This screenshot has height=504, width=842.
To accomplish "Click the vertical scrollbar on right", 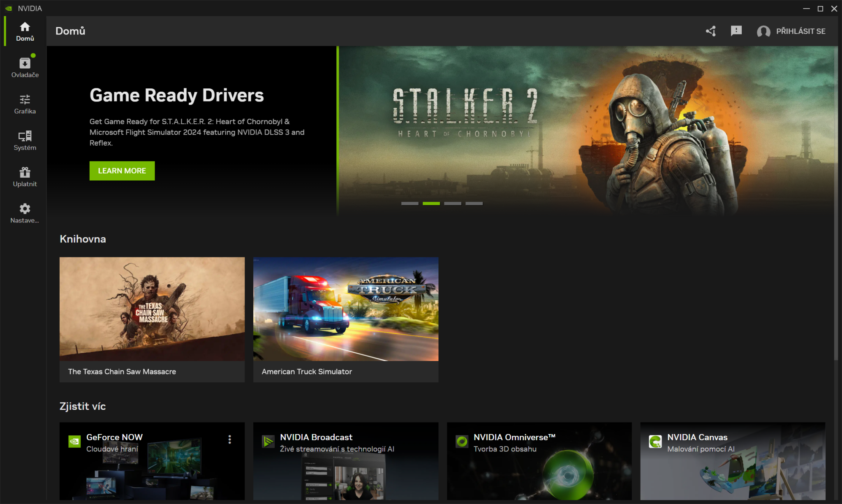I will [x=836, y=204].
